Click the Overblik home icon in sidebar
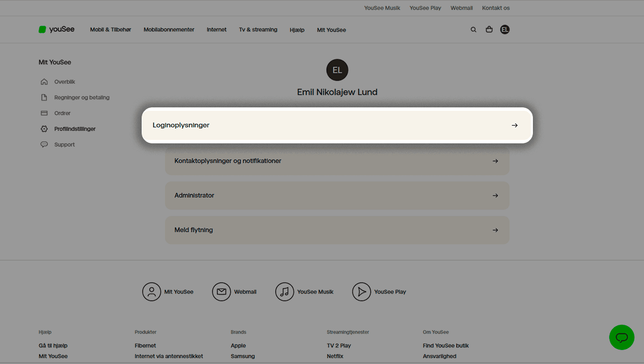This screenshot has height=364, width=644. [44, 82]
